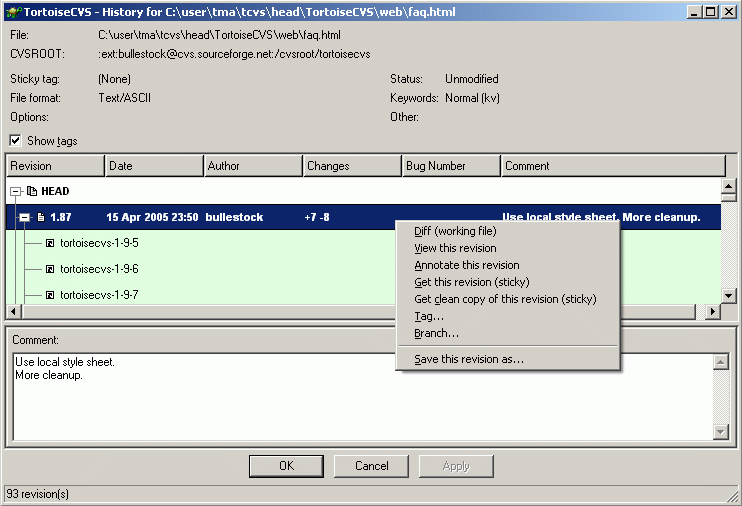Click the HEAD branch document icon
The height and width of the screenshot is (506, 742).
pyautogui.click(x=32, y=191)
